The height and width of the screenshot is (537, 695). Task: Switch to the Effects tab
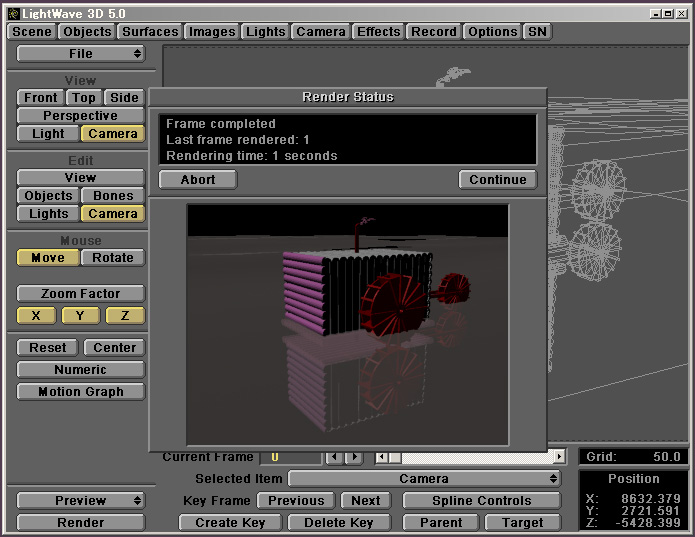(379, 32)
